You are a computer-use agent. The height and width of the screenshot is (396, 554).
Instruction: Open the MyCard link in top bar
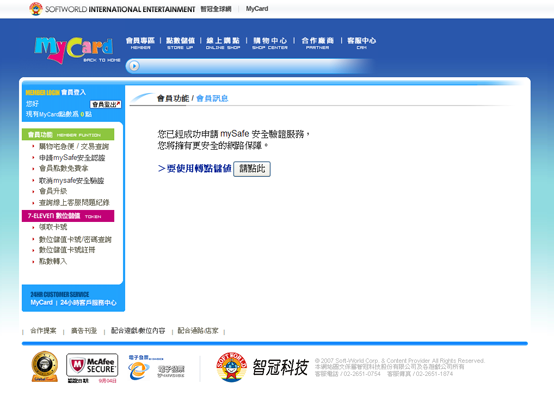pyautogui.click(x=257, y=8)
